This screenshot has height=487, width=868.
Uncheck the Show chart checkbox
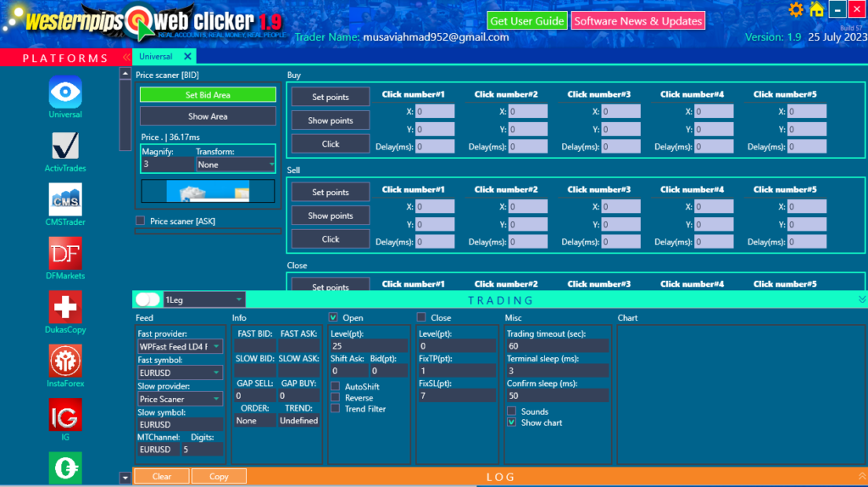511,423
